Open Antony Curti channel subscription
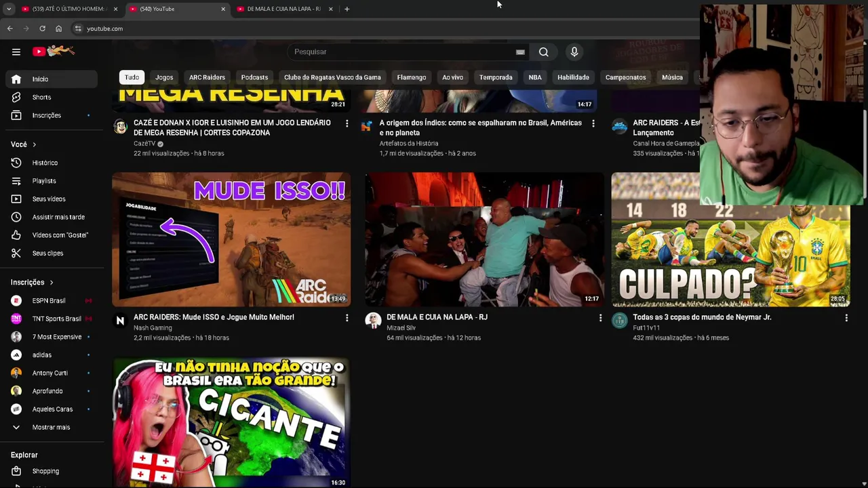 click(52, 373)
